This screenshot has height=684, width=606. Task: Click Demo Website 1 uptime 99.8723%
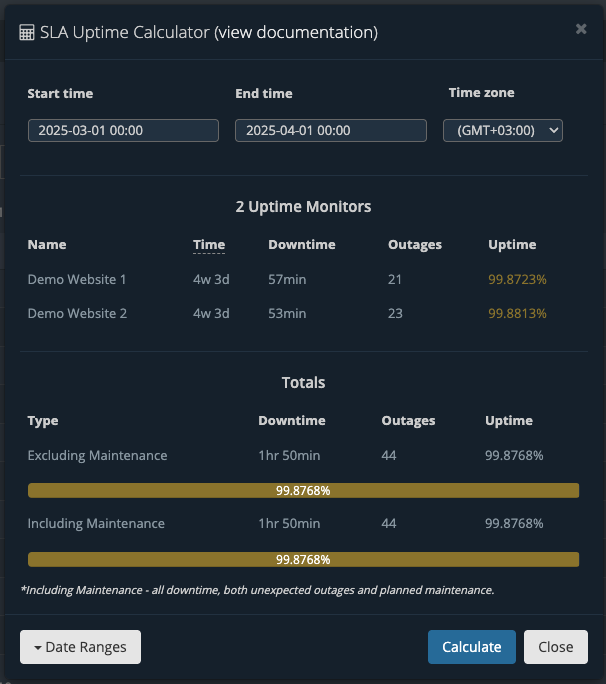(517, 279)
